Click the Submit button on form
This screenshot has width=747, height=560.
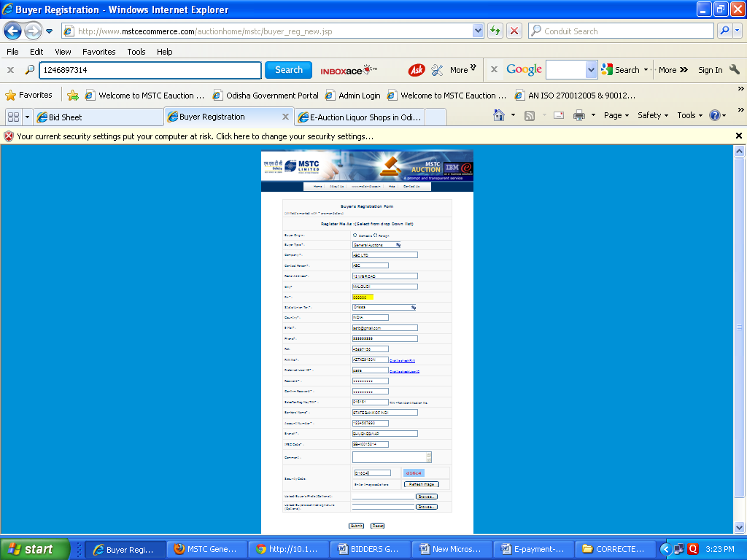pyautogui.click(x=356, y=526)
